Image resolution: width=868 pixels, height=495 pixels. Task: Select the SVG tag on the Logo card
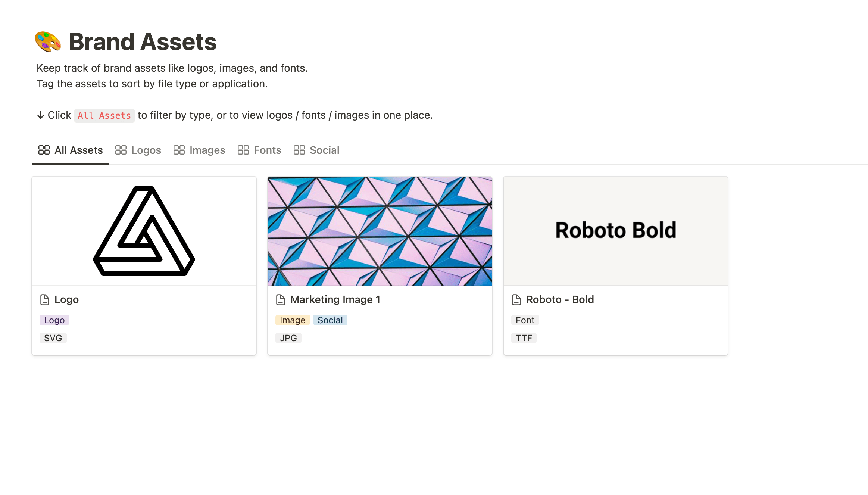[53, 338]
